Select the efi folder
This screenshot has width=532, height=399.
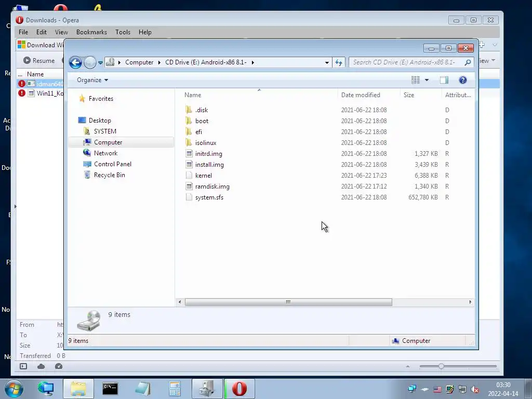coord(198,131)
